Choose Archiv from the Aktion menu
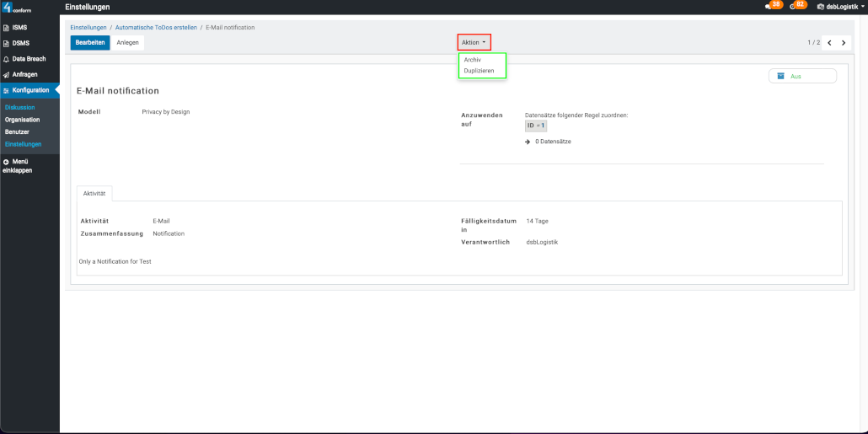Viewport: 868px width, 434px height. pyautogui.click(x=473, y=60)
